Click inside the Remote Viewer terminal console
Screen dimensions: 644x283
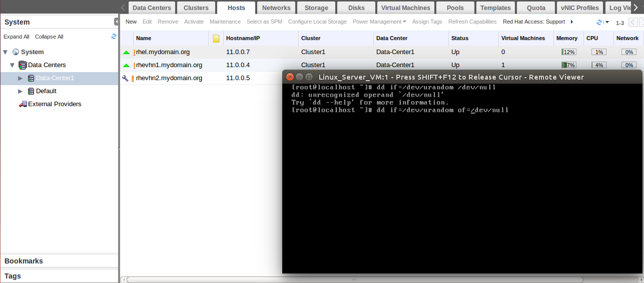(x=462, y=178)
